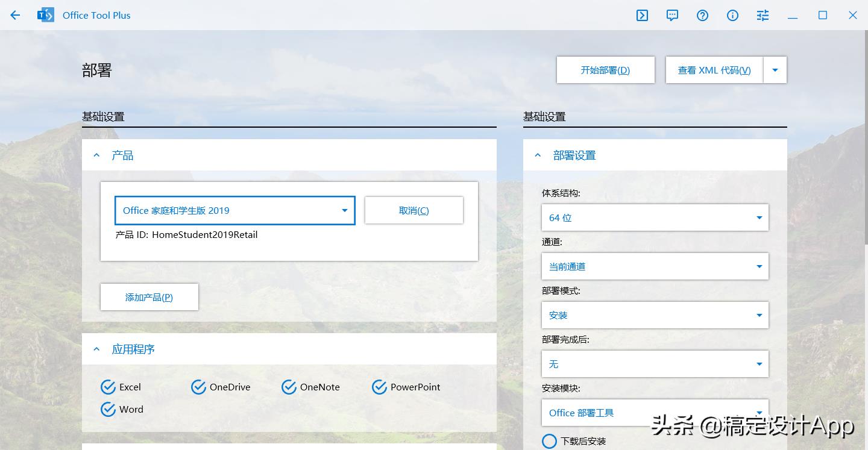Click the 通道: label
868x450 pixels.
tap(552, 242)
